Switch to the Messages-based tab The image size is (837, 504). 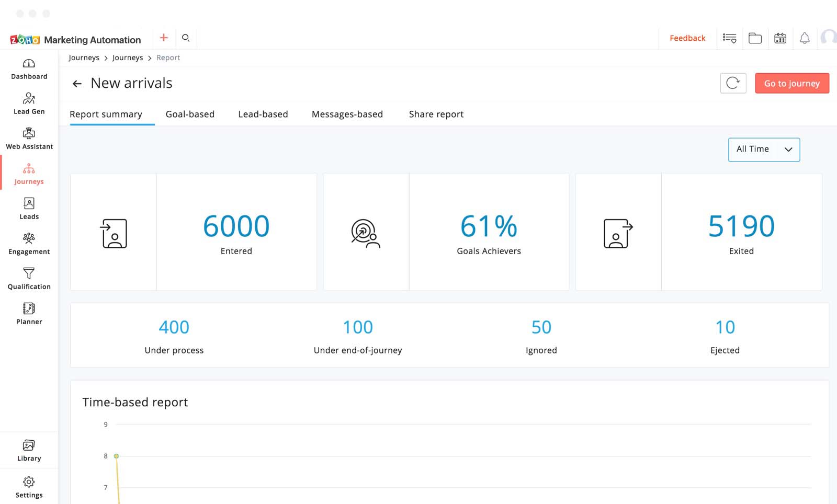[347, 114]
